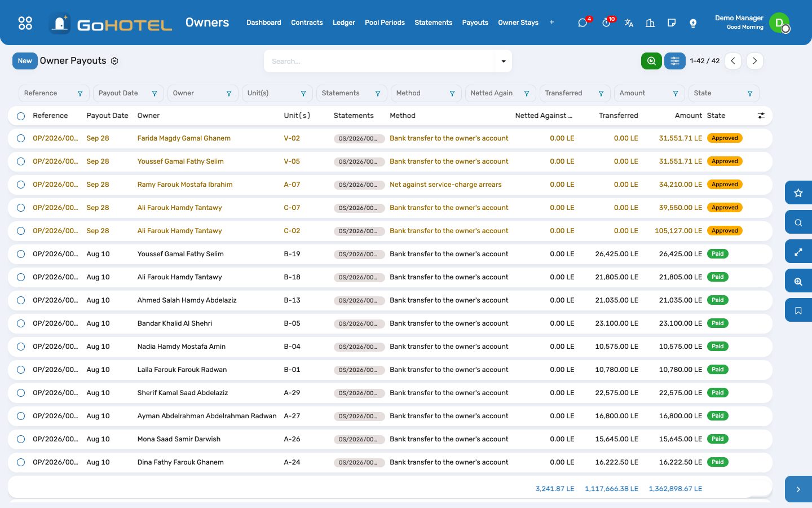Open messages chat icon with badge 4
This screenshot has height=508, width=812.
(x=583, y=23)
